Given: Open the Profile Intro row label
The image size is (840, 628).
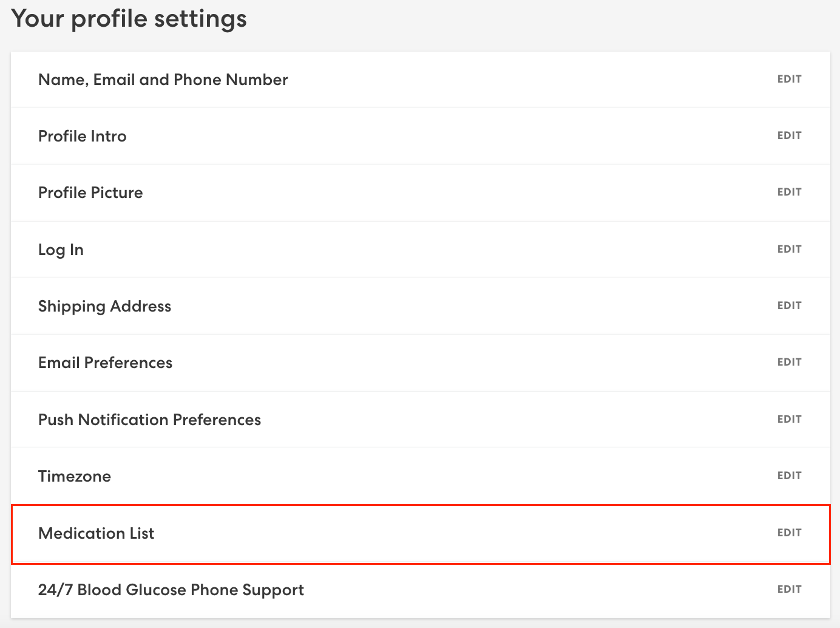Looking at the screenshot, I should [83, 136].
